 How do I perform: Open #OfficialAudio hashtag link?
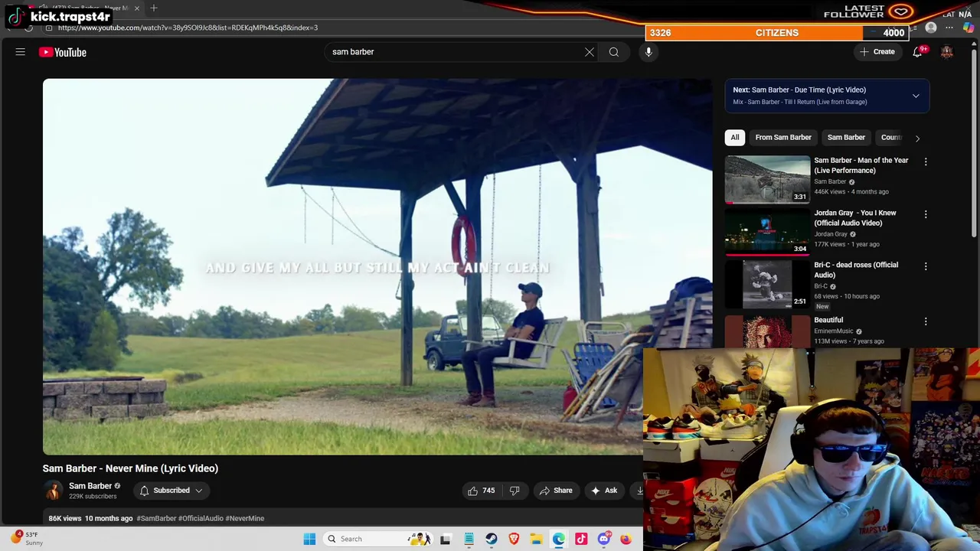(201, 518)
